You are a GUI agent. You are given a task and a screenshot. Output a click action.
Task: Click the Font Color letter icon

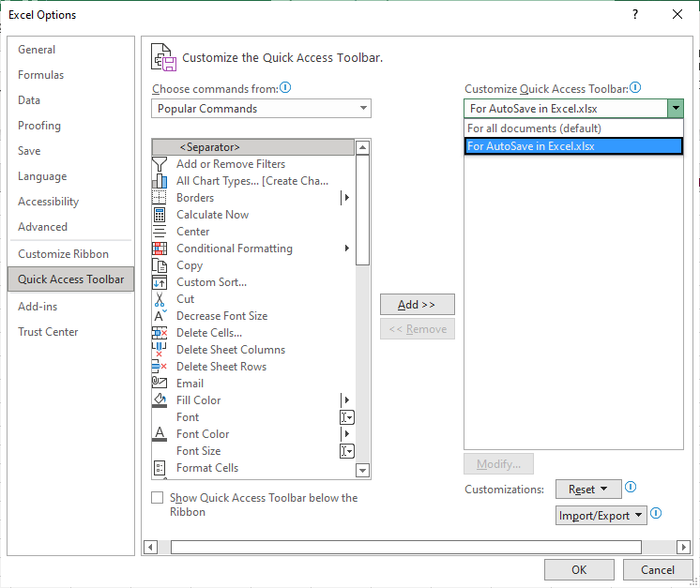160,433
